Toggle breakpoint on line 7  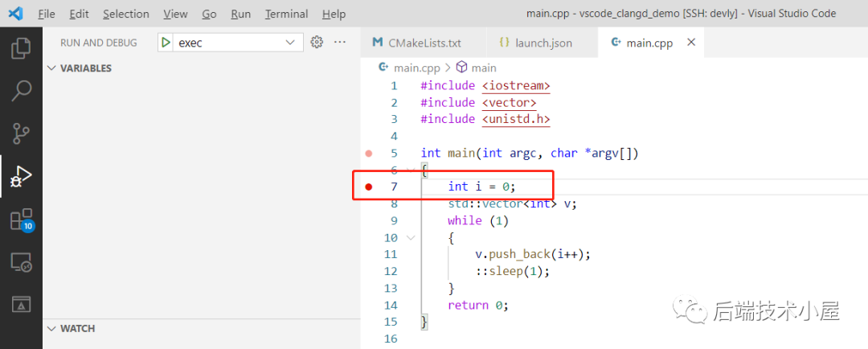coord(369,187)
